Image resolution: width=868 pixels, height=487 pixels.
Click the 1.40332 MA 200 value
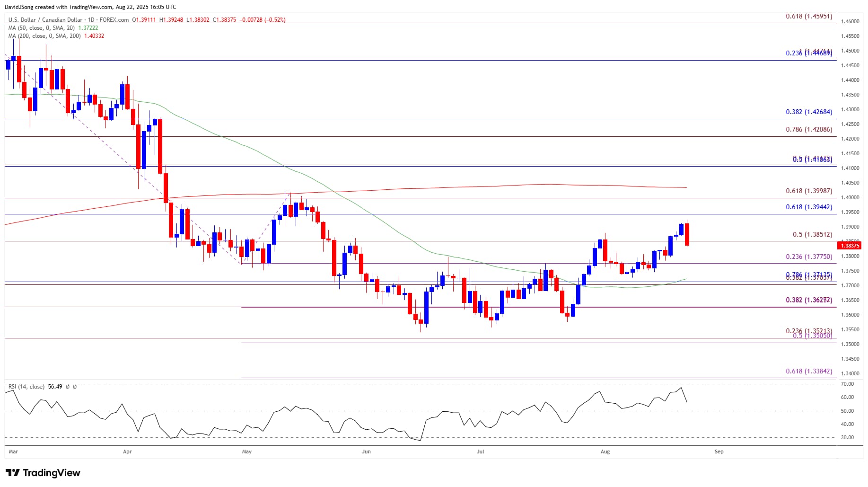(94, 36)
